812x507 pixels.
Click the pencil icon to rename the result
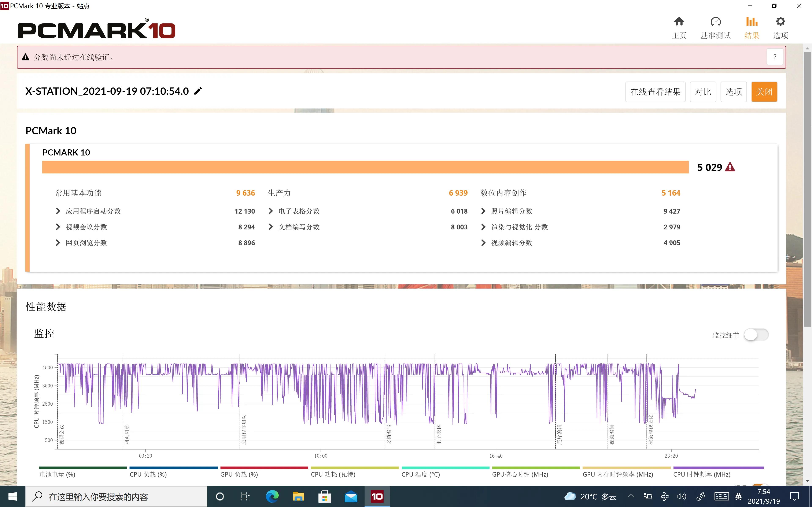point(198,91)
